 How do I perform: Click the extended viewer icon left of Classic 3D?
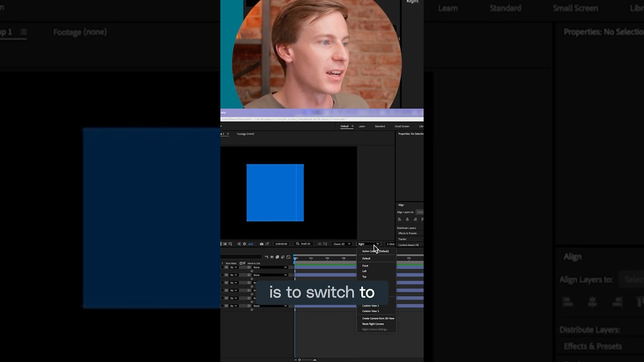(325, 244)
